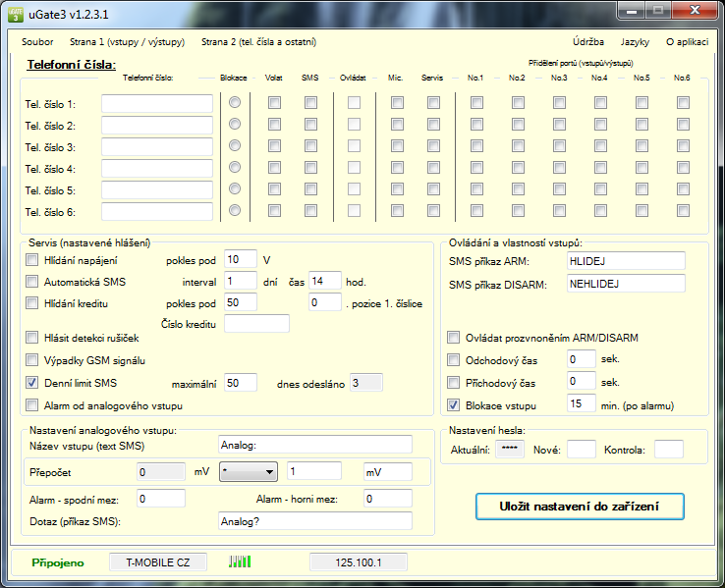Click Automatická SMS interval days field
The height and width of the screenshot is (588, 725).
tap(241, 281)
